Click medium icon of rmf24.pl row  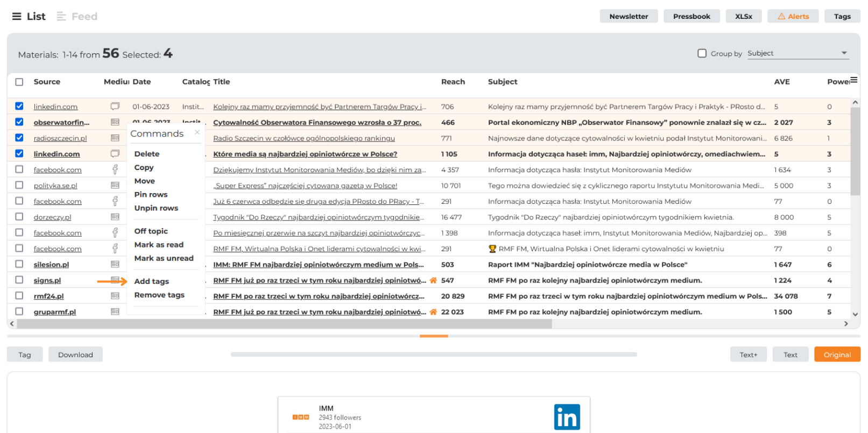pos(115,296)
